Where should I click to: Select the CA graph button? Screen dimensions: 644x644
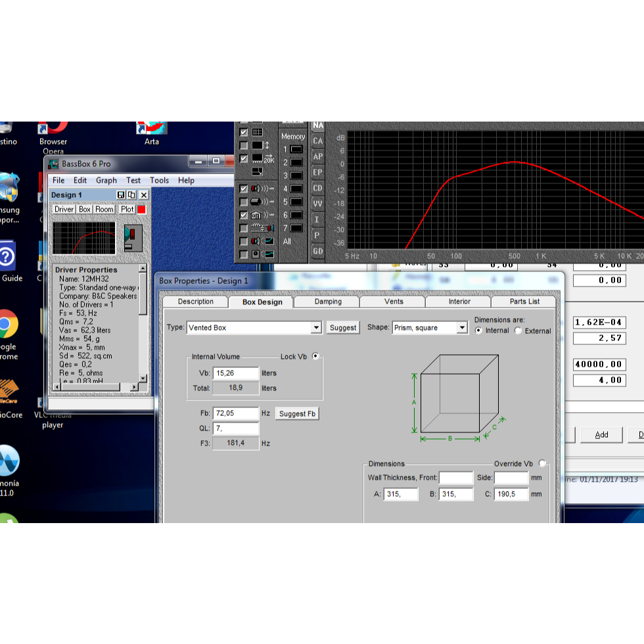point(318,141)
